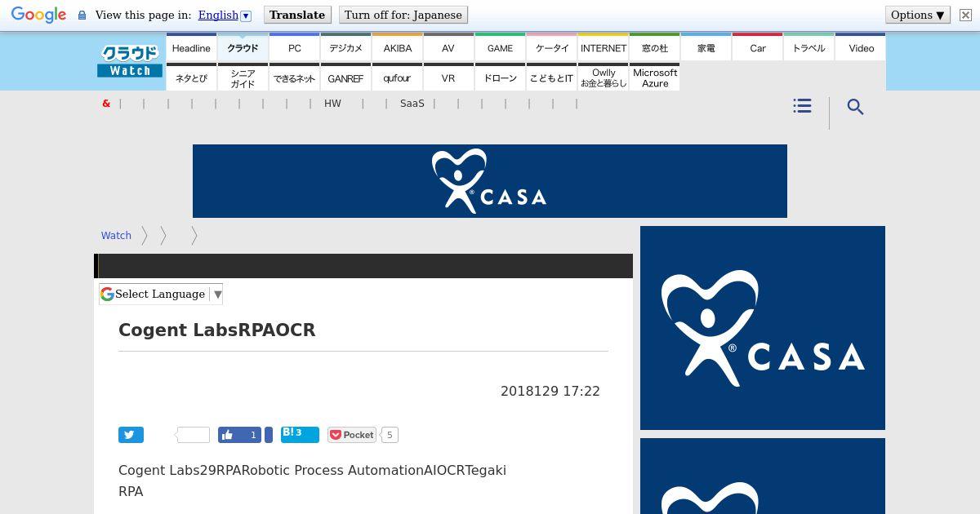Viewport: 980px width, 514px height.
Task: Open the qufour tab
Action: 398,78
